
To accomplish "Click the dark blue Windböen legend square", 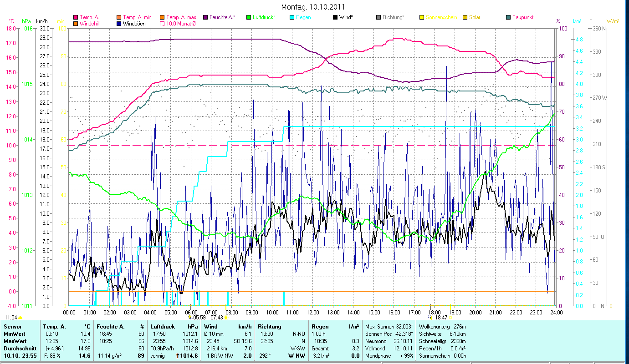I will [118, 24].
